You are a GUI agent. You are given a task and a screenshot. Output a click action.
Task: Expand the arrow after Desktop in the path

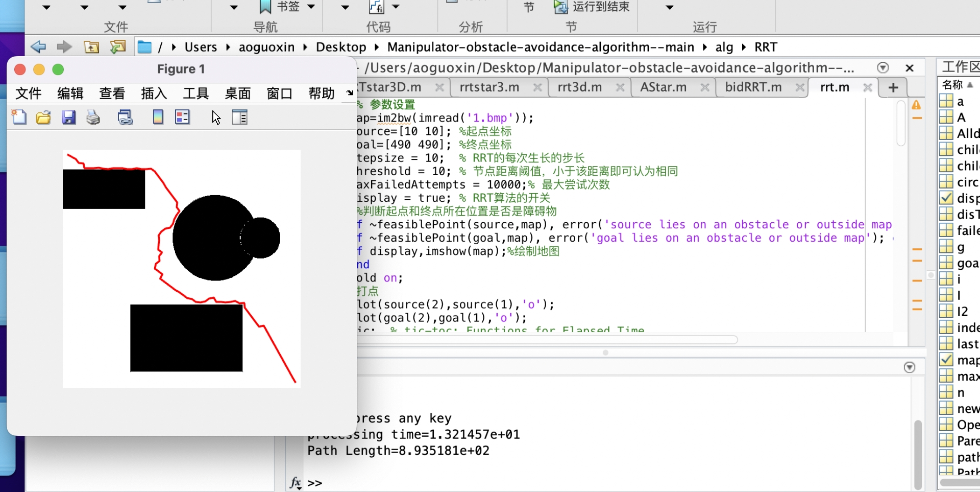(x=377, y=47)
